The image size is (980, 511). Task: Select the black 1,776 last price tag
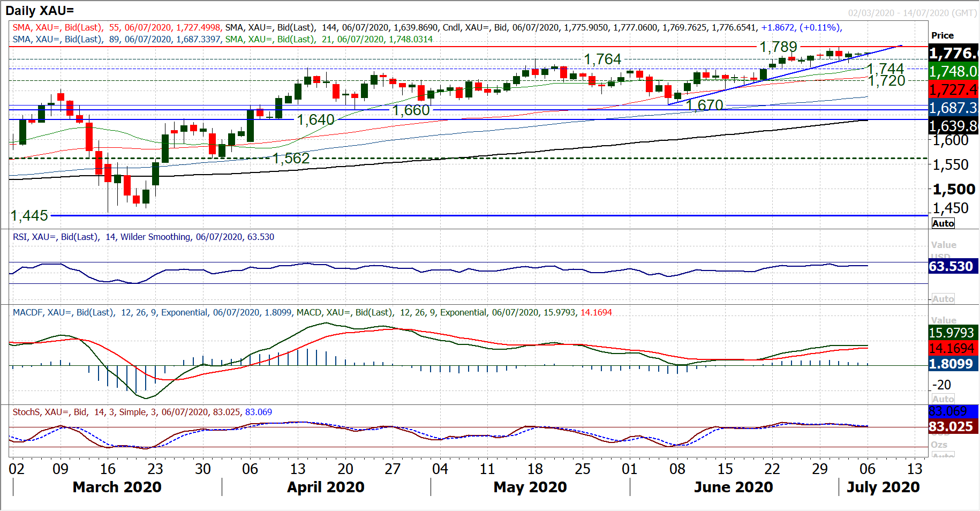click(x=953, y=53)
